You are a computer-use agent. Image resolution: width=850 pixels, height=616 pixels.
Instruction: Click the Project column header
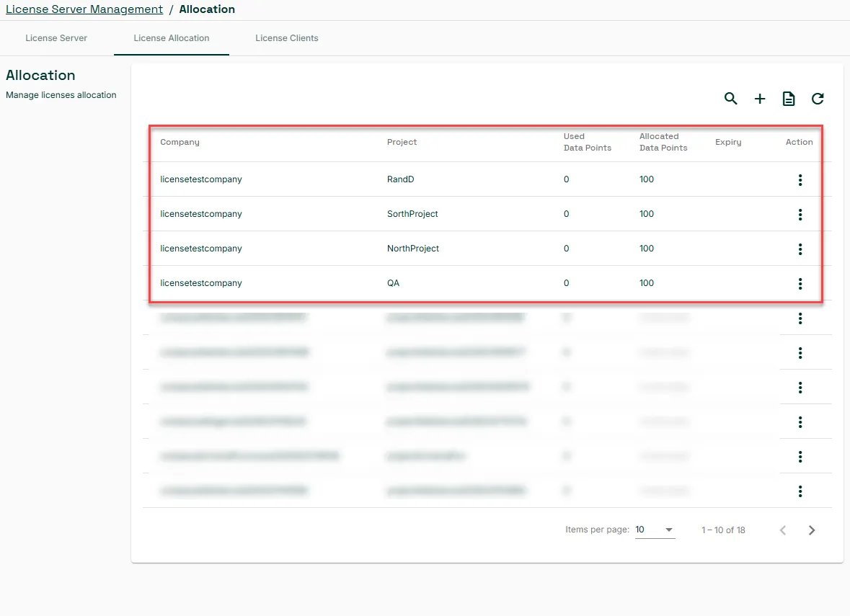pyautogui.click(x=402, y=142)
